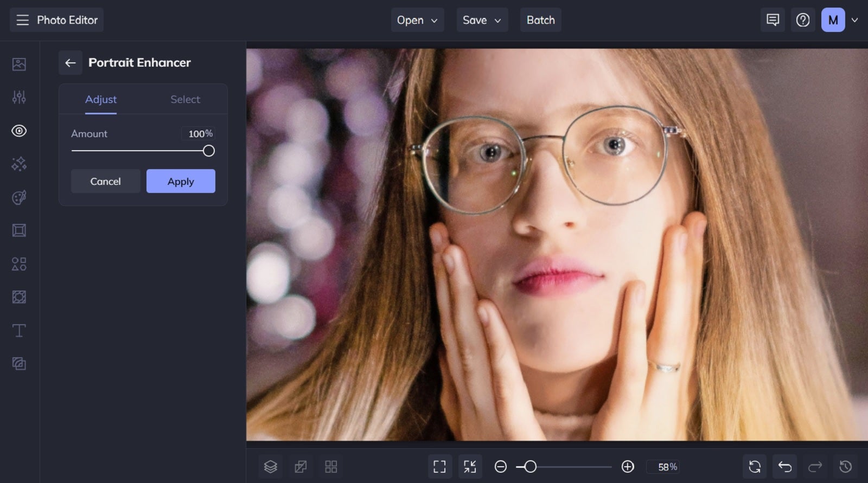Viewport: 868px width, 483px height.
Task: Click the Apply button
Action: [181, 182]
